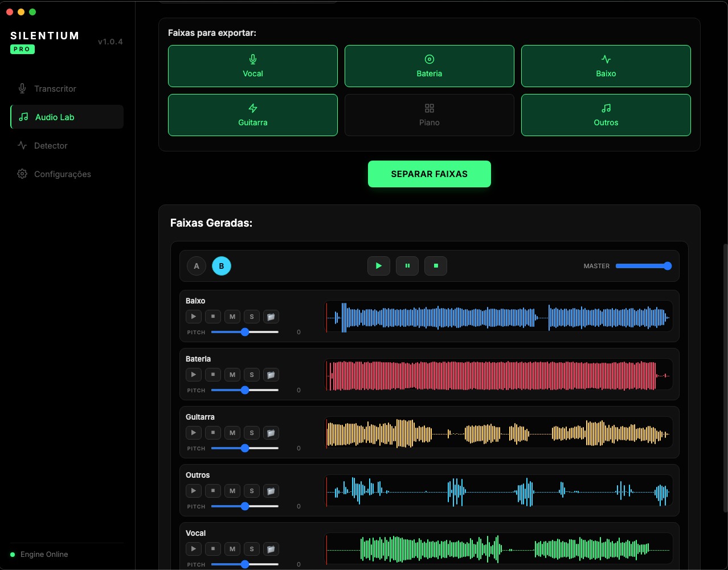This screenshot has height=570, width=728.
Task: Mute the Bateria track
Action: pyautogui.click(x=232, y=374)
